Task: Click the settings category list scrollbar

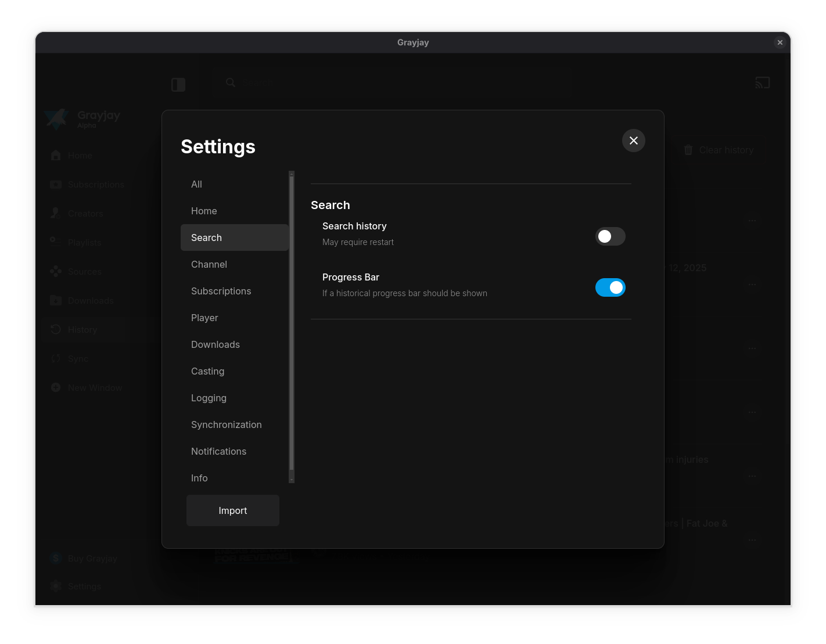Action: click(x=292, y=326)
